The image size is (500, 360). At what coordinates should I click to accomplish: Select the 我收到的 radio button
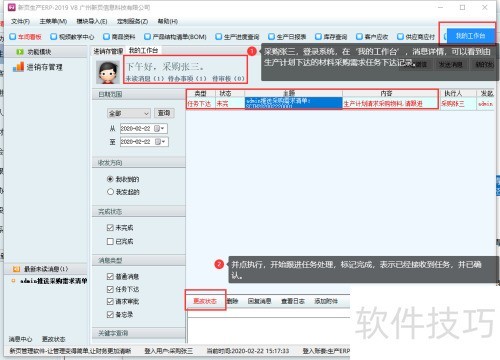[110, 179]
